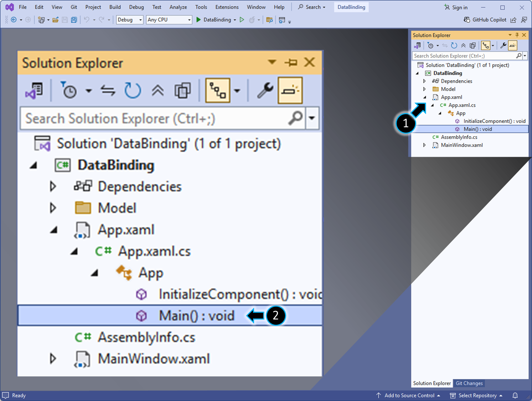Toggle Preview Selected Items in enlarged Solution Explorer view

pos(290,90)
